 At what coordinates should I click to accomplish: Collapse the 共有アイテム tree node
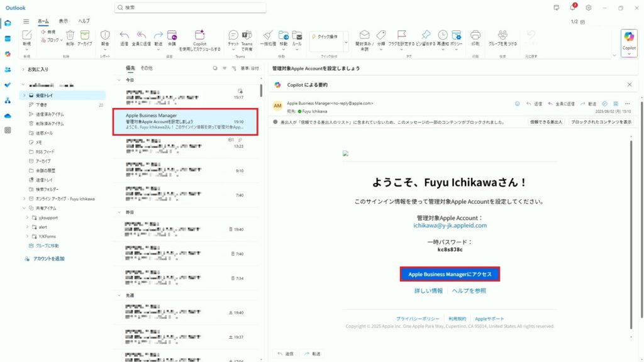(x=24, y=208)
